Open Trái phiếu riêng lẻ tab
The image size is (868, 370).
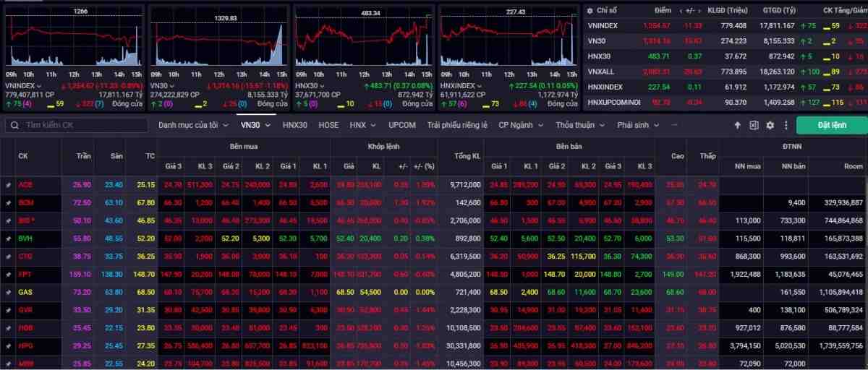tap(457, 125)
